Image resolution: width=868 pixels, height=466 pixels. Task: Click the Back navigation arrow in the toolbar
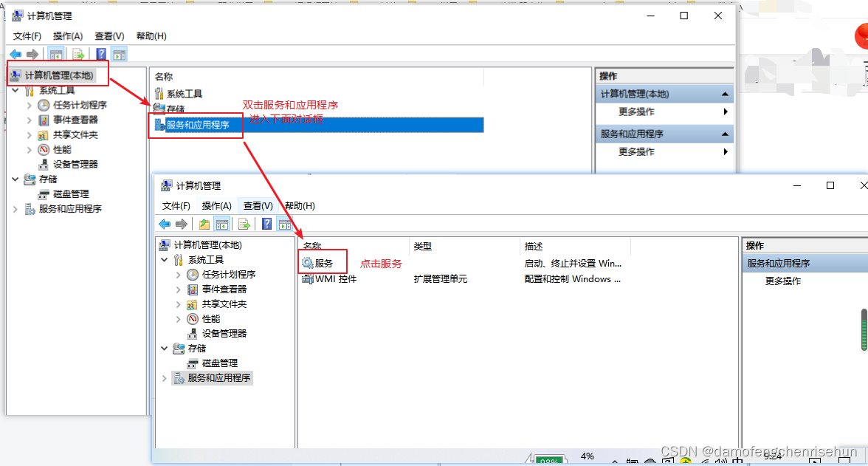(15, 53)
